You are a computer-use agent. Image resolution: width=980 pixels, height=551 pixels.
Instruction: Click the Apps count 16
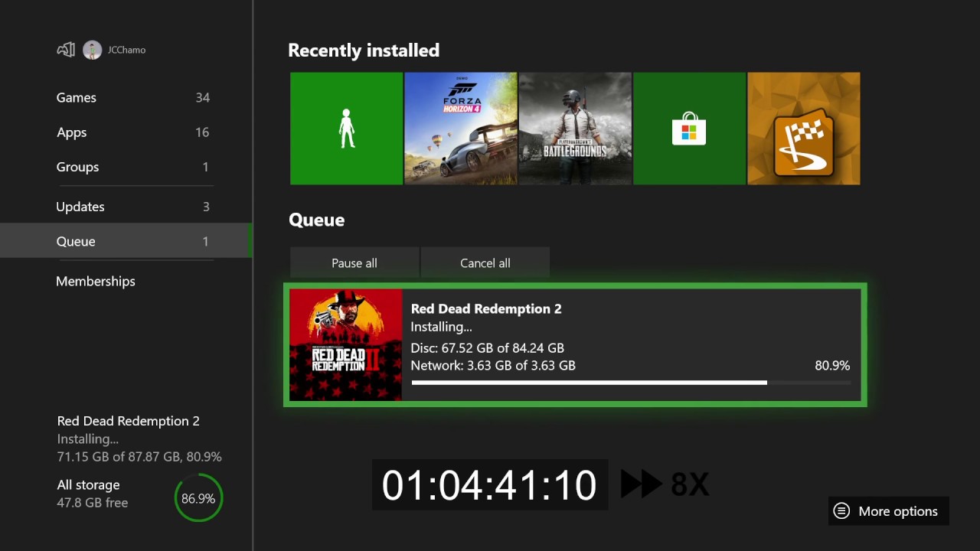coord(202,132)
